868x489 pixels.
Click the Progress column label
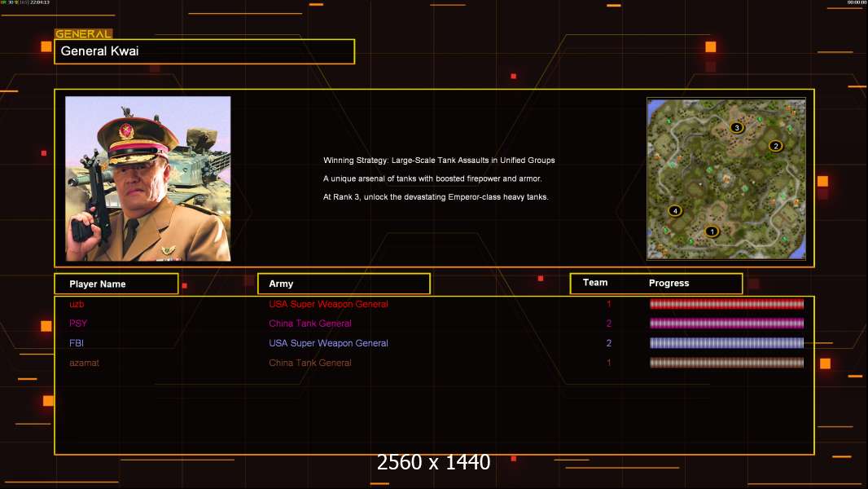coord(669,283)
